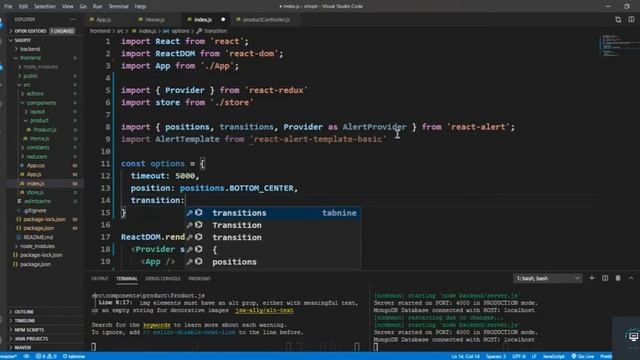640x360 pixels.
Task: Open store.js in the explorer
Action: tap(35, 193)
